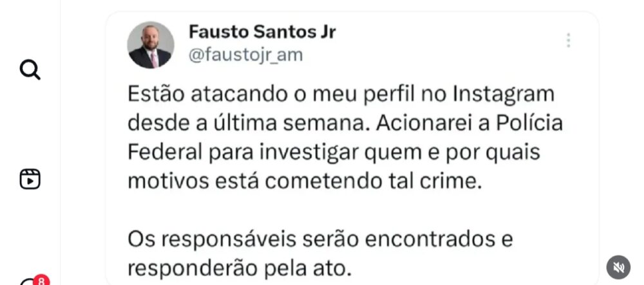Click the word Instagram in the tweet
This screenshot has width=644, height=285.
point(503,95)
